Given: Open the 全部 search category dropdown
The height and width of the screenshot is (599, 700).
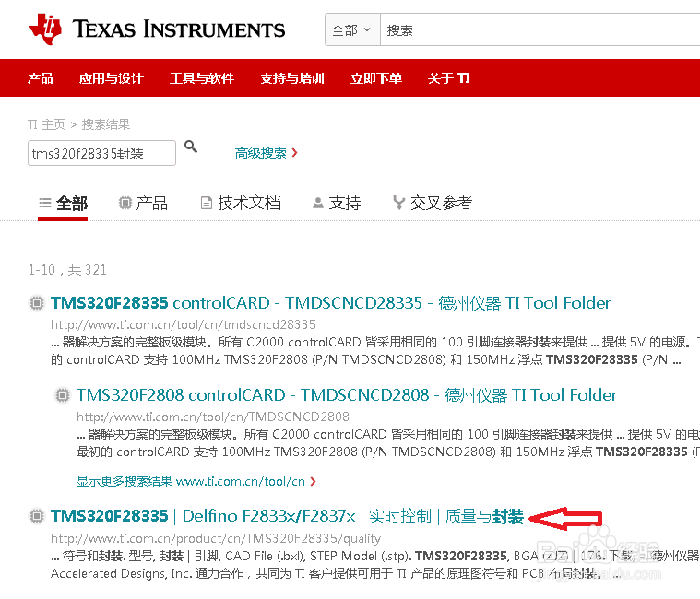Looking at the screenshot, I should [352, 29].
